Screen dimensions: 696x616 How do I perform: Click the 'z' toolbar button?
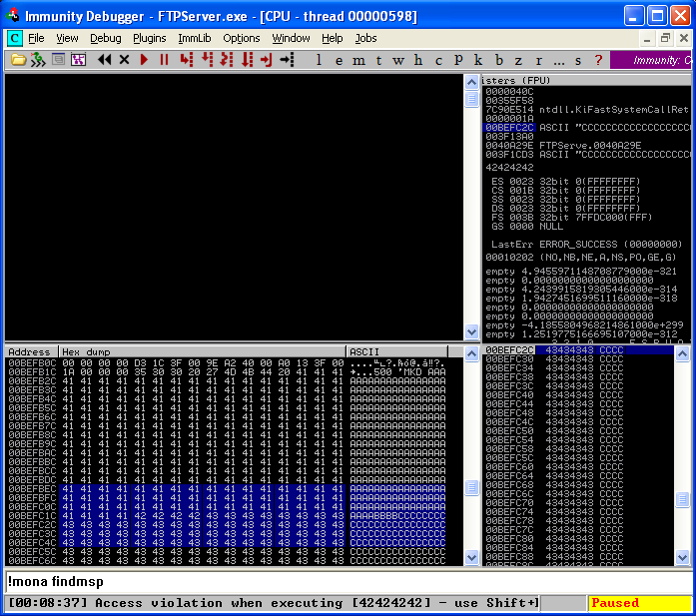click(518, 60)
